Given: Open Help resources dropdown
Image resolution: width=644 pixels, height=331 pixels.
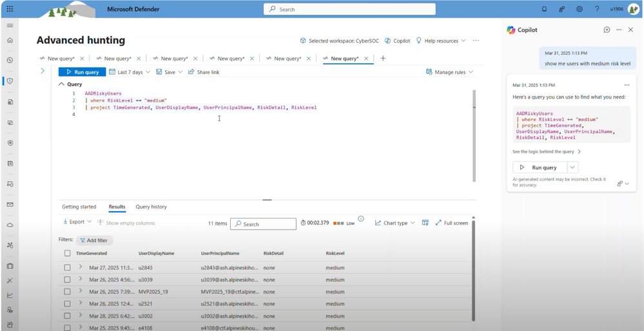Looking at the screenshot, I should click(441, 41).
